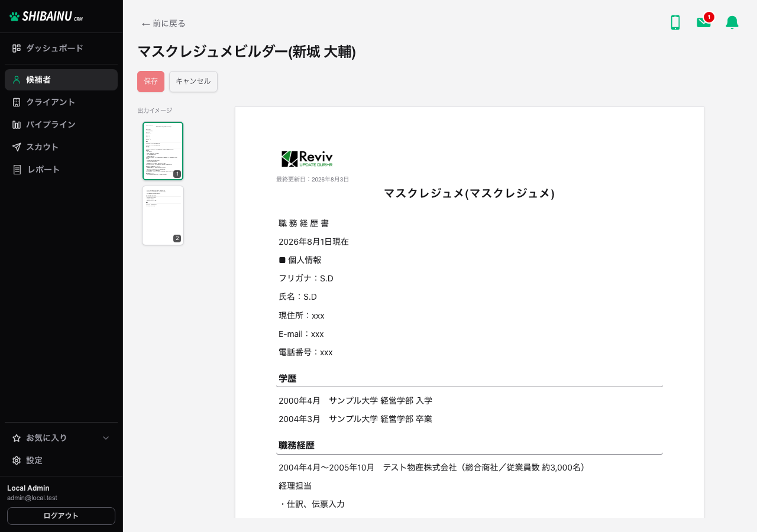Click the テスト物産株式会社 job history line

point(432,468)
